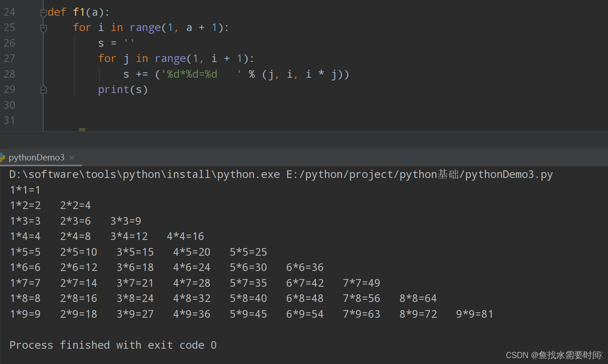Screen dimensions: 608x364
Task: Click '7*7=49' in the console output
Action: 362,283
